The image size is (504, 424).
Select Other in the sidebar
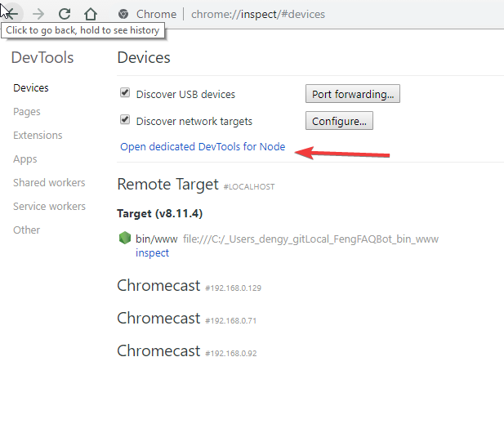point(27,230)
